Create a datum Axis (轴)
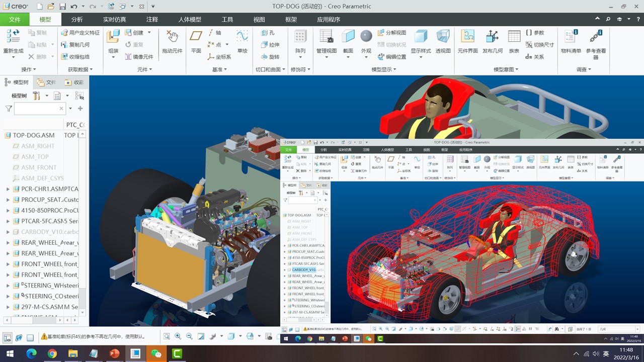This screenshot has height=362, width=644. (x=215, y=33)
